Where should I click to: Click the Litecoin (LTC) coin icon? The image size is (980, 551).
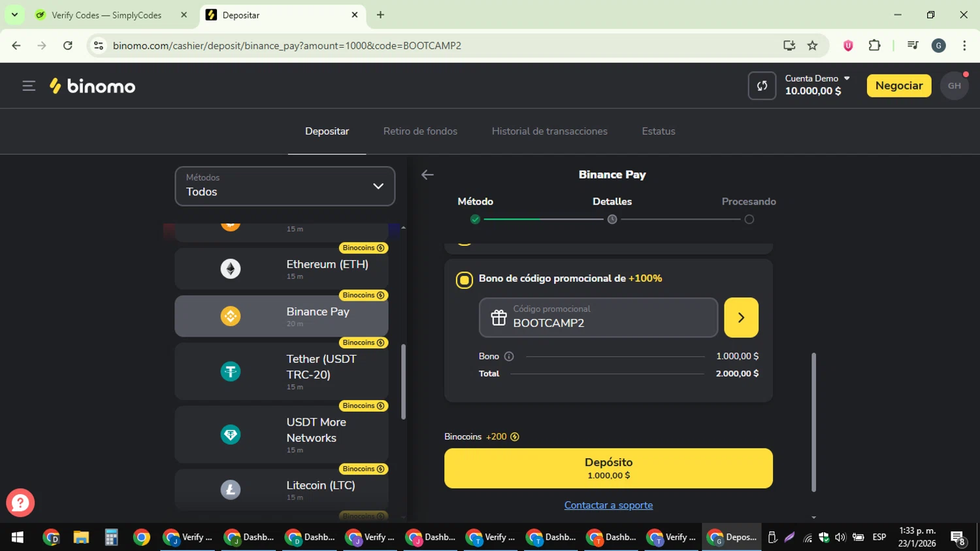pyautogui.click(x=231, y=490)
